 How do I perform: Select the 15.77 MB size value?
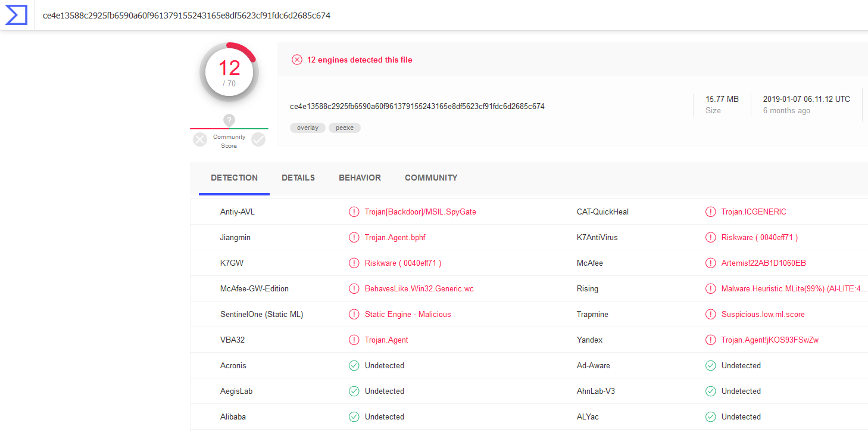click(722, 99)
